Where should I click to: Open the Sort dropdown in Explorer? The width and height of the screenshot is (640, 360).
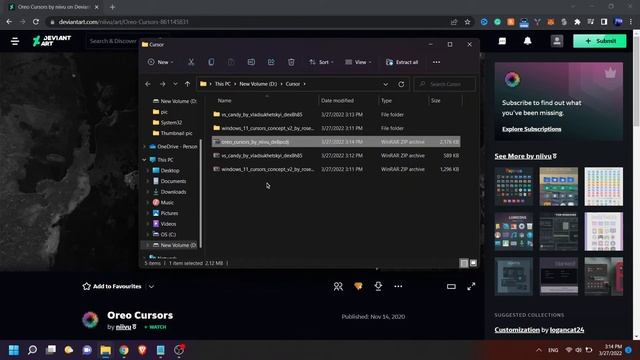click(321, 62)
